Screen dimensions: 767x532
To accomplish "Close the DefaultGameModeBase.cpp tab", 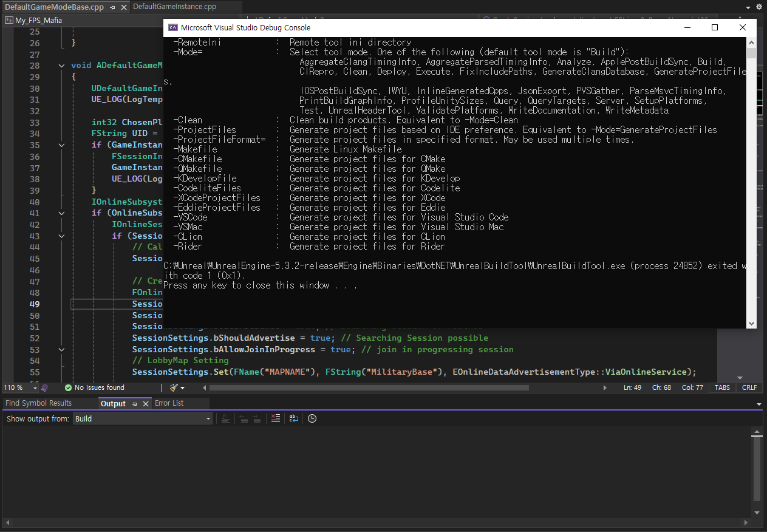I will pos(123,7).
